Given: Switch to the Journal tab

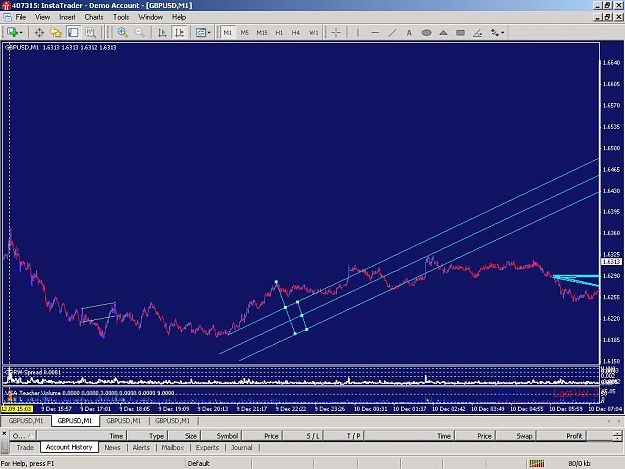Looking at the screenshot, I should (242, 447).
